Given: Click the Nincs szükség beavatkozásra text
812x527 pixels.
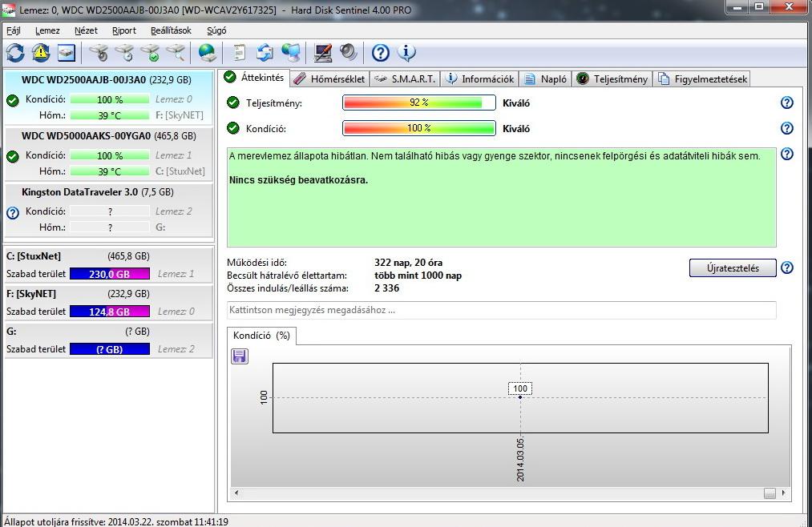Looking at the screenshot, I should click(x=298, y=180).
